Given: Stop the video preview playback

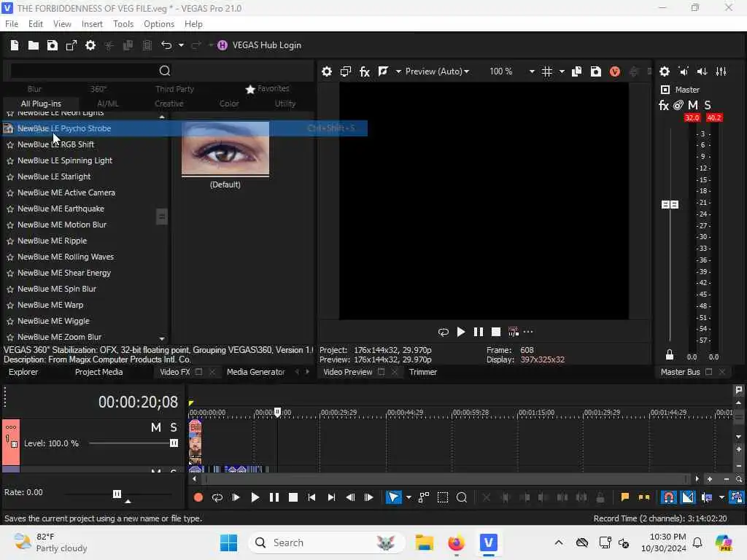Looking at the screenshot, I should pyautogui.click(x=496, y=332).
